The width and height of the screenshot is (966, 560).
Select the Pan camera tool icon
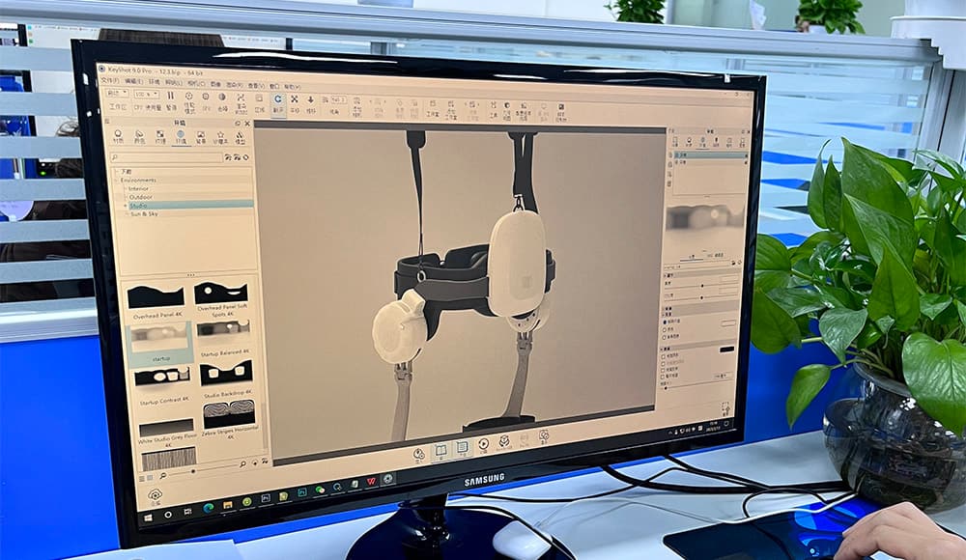click(295, 100)
